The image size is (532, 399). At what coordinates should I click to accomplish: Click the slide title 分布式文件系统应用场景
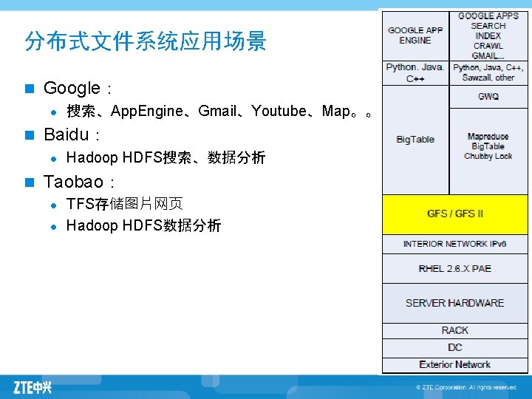[x=146, y=41]
